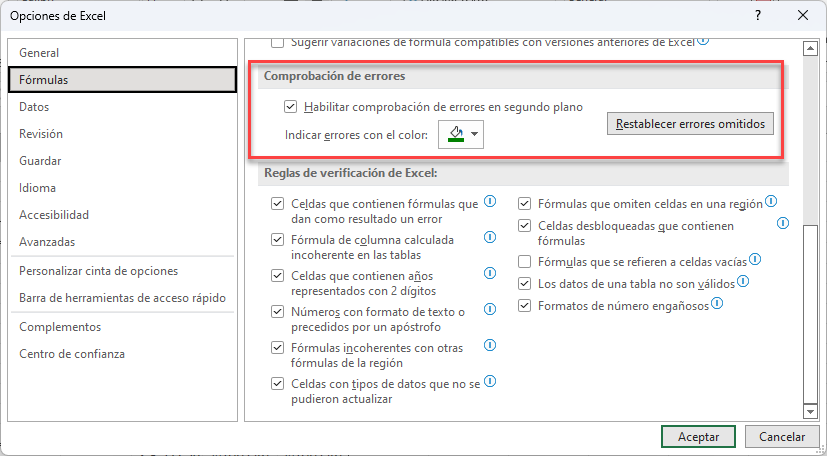Click the scrollbar up arrow
This screenshot has width=827, height=456.
pyautogui.click(x=810, y=48)
